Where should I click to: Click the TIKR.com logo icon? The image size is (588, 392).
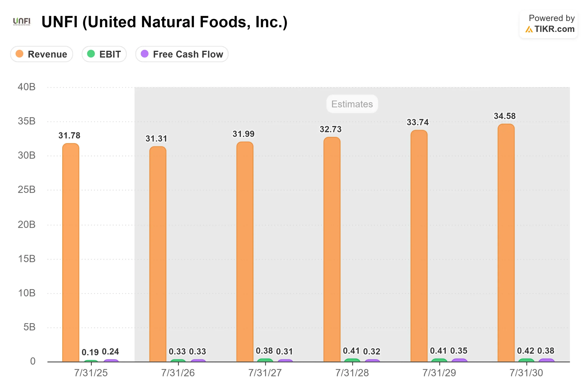529,29
